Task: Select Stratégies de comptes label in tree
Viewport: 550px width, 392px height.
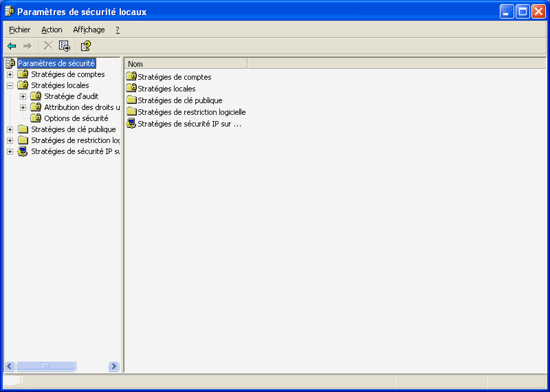Action: pyautogui.click(x=67, y=74)
